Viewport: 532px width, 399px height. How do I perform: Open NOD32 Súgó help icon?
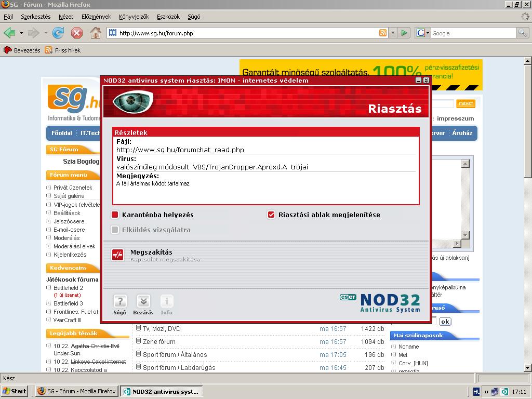120,301
